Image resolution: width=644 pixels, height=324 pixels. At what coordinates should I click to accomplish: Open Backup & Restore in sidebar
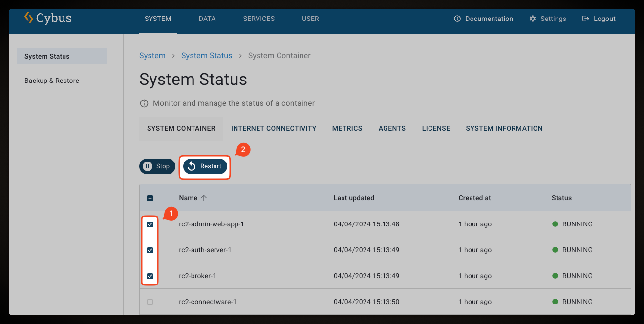point(52,81)
